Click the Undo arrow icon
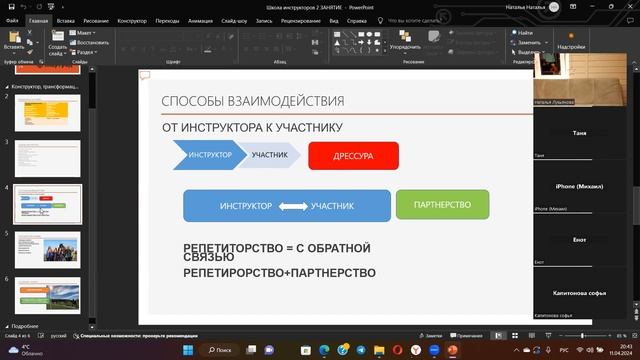Image resolution: width=640 pixels, height=360 pixels. pyautogui.click(x=24, y=7)
